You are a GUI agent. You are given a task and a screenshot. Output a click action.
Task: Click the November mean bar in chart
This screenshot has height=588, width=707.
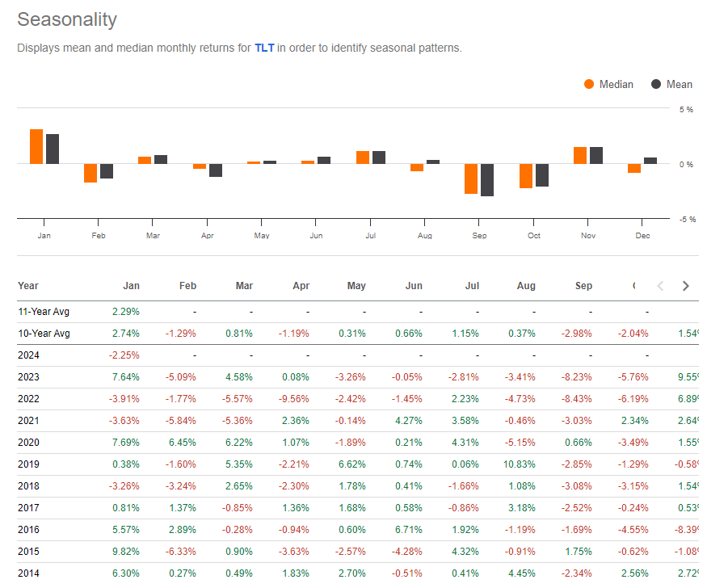click(596, 155)
